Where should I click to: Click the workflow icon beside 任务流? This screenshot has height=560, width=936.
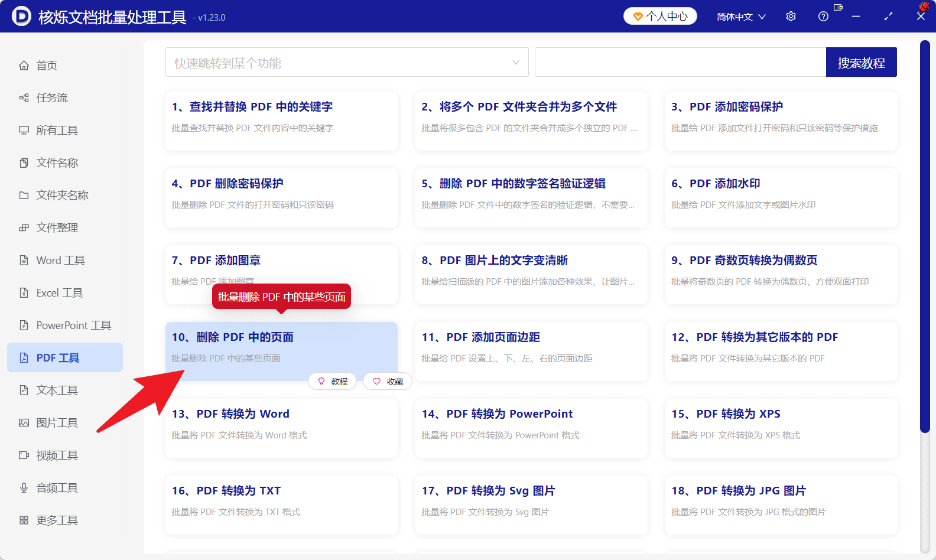(x=24, y=97)
